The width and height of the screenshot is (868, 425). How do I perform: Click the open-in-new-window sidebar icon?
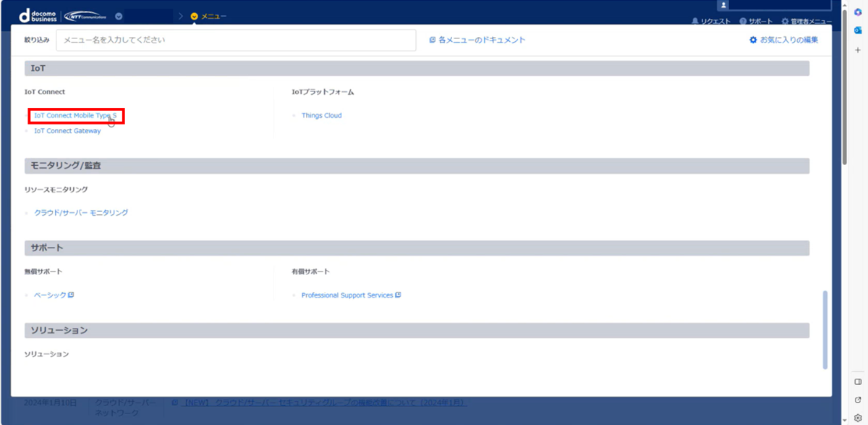(858, 400)
